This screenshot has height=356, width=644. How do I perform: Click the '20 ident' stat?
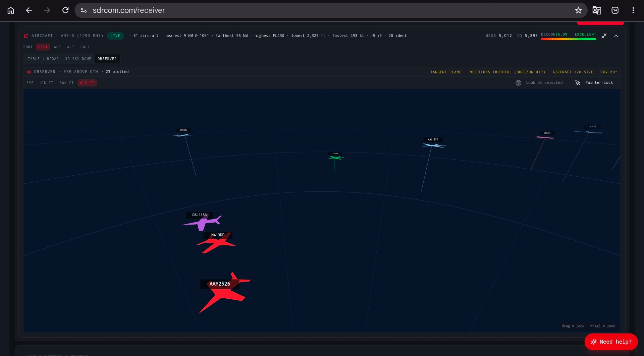tap(397, 36)
